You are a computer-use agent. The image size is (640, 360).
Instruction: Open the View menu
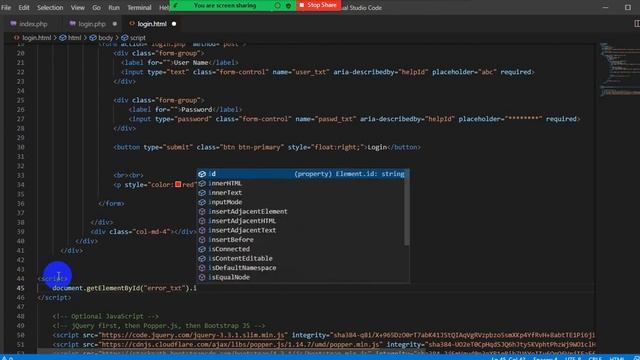(78, 8)
